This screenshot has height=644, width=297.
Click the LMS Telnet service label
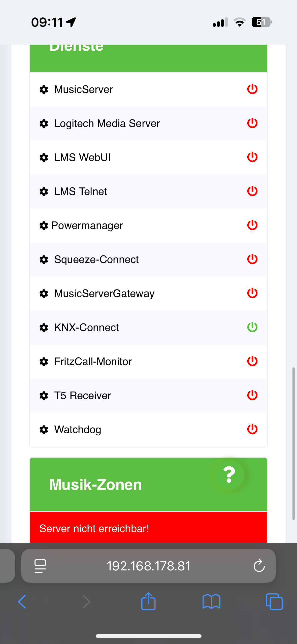click(x=81, y=191)
